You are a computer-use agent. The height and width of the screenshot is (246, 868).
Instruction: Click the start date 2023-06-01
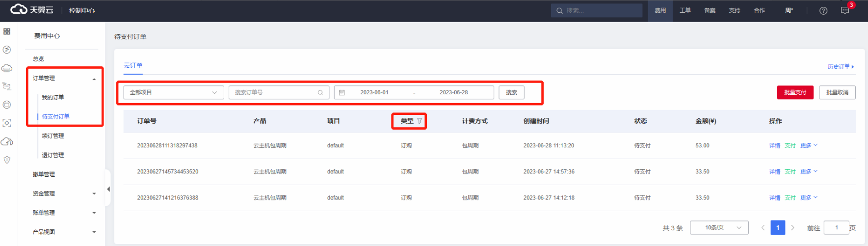[x=374, y=92]
